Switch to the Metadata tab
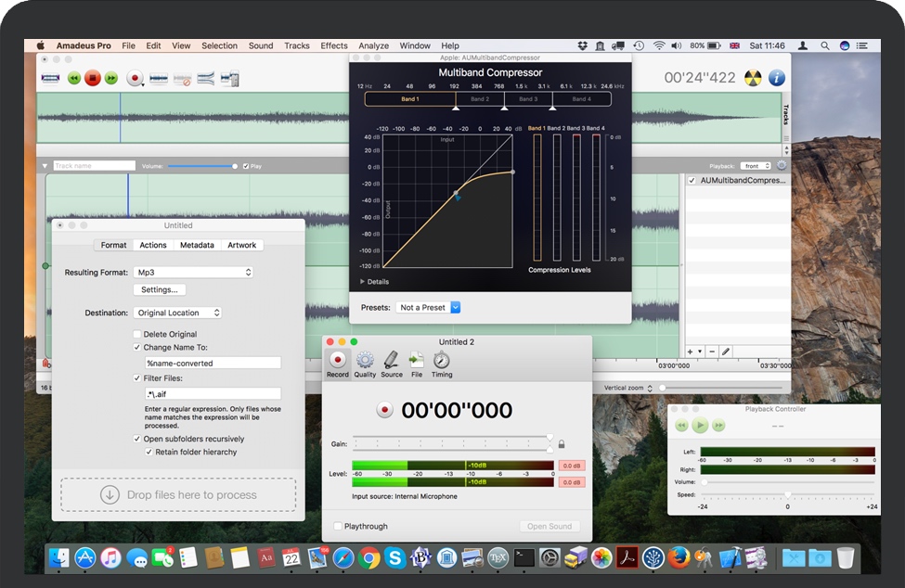The height and width of the screenshot is (588, 905). tap(197, 245)
